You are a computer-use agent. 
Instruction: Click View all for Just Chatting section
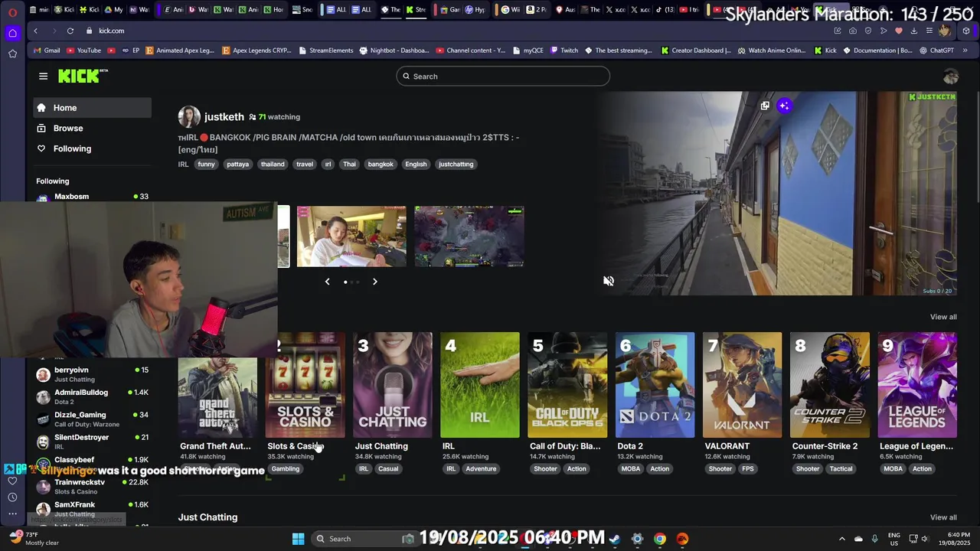coord(943,517)
